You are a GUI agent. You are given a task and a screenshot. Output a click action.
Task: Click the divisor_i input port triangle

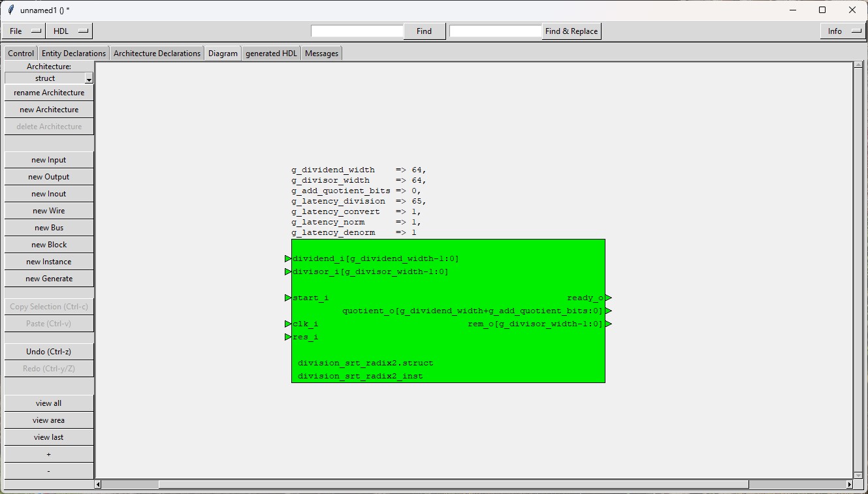[288, 271]
